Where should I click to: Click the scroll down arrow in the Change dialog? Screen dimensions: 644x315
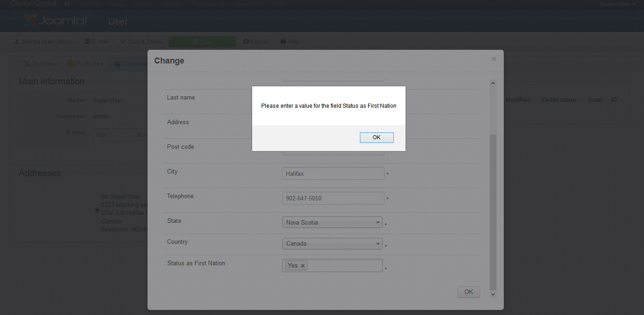coord(492,294)
